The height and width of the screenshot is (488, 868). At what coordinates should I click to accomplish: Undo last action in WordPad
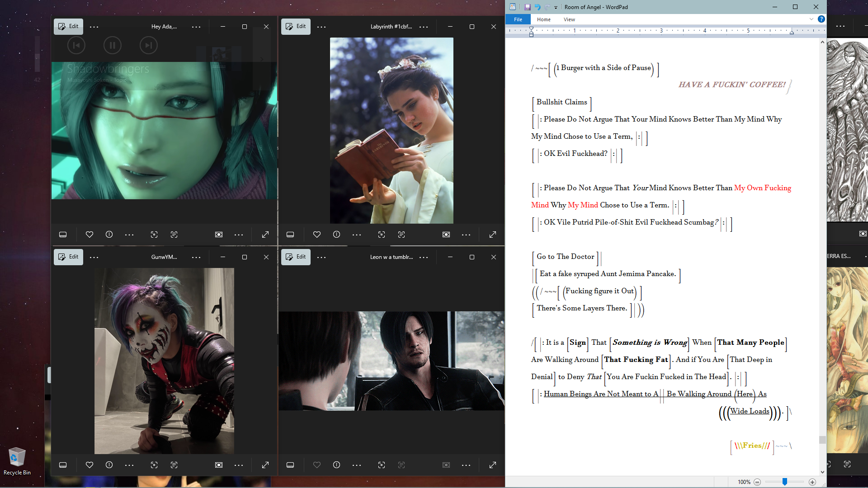[x=538, y=7]
